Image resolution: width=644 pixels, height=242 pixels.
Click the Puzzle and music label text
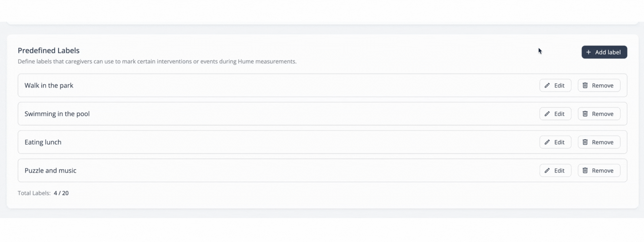click(x=50, y=171)
